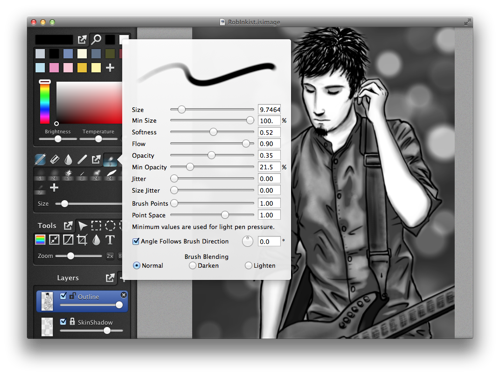Click the Point Space slider

pos(212,215)
